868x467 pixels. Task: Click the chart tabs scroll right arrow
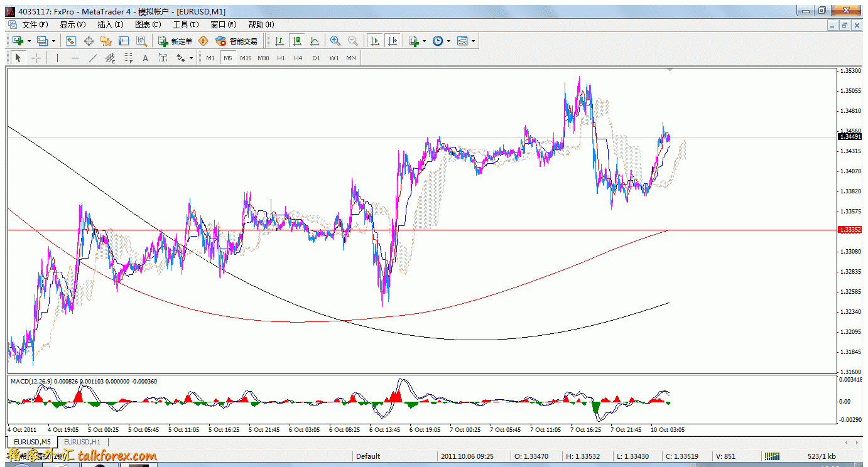[x=857, y=442]
